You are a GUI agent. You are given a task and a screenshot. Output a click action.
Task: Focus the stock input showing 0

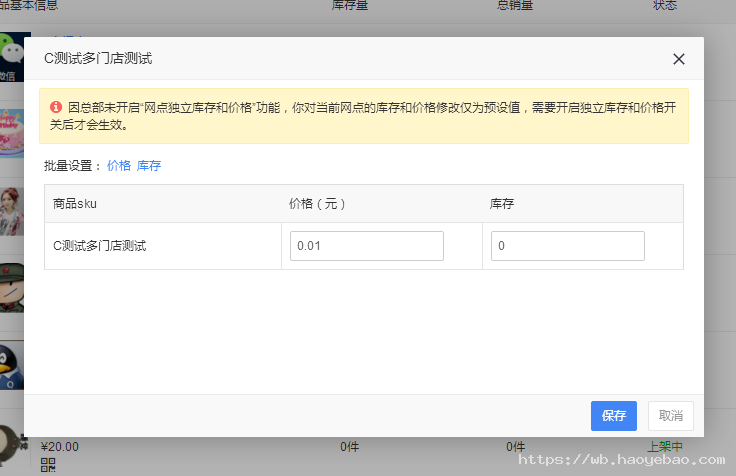[567, 246]
